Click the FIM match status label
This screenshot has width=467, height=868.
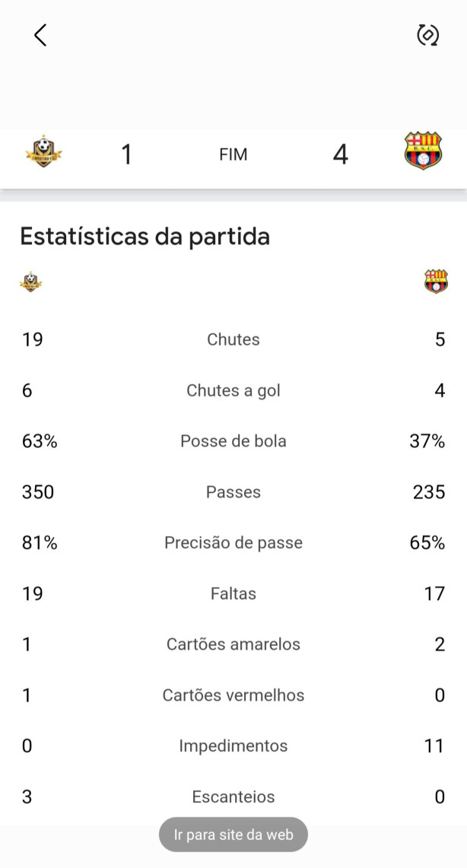pyautogui.click(x=233, y=155)
